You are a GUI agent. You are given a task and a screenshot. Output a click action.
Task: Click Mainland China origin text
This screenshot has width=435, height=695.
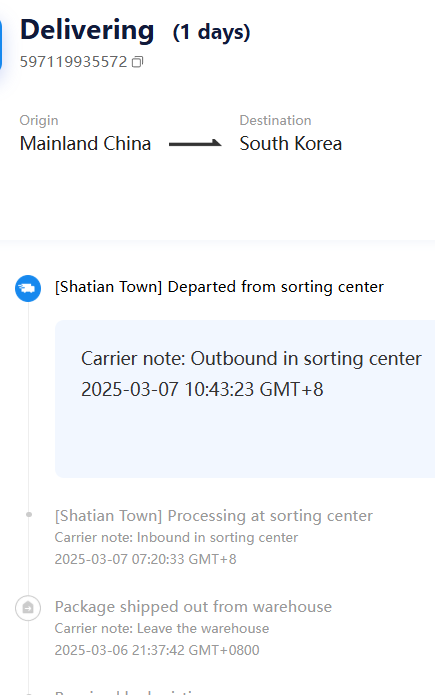(86, 144)
